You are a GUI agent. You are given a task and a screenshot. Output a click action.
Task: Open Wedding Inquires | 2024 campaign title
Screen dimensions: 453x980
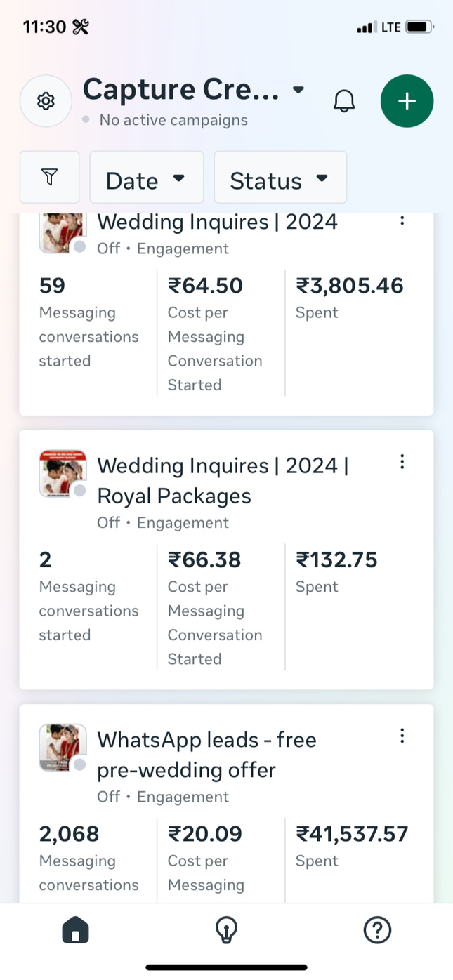click(217, 223)
